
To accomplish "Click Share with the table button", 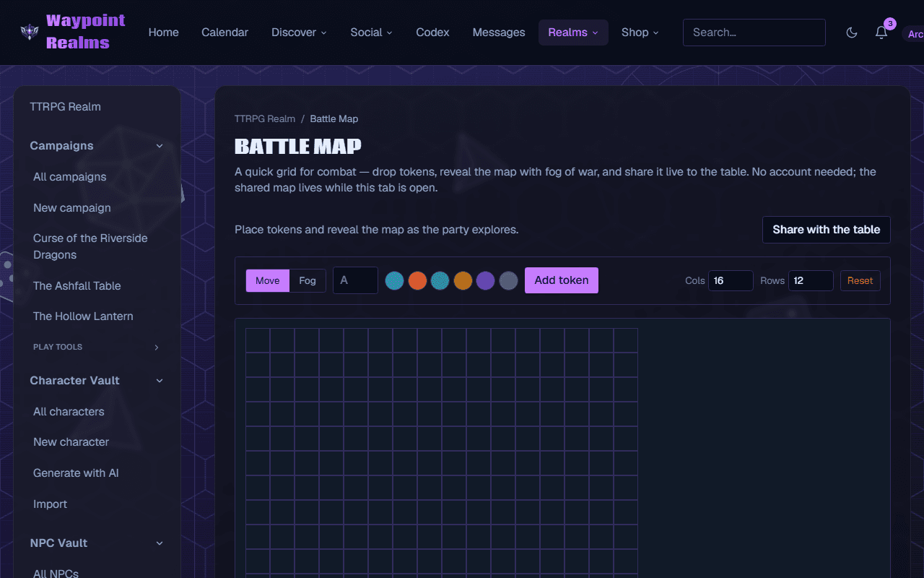I will point(826,230).
